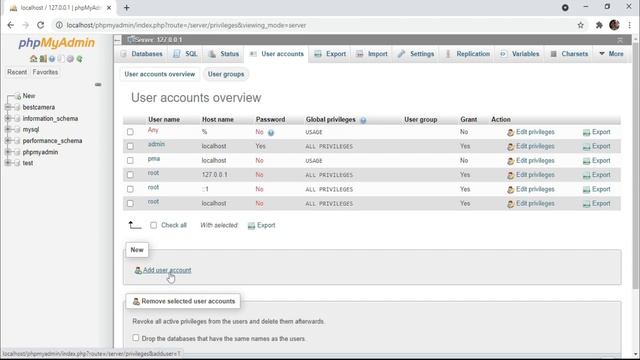This screenshot has width=640, height=360.
Task: Select the checkbox for root at ::1
Action: pos(130,189)
